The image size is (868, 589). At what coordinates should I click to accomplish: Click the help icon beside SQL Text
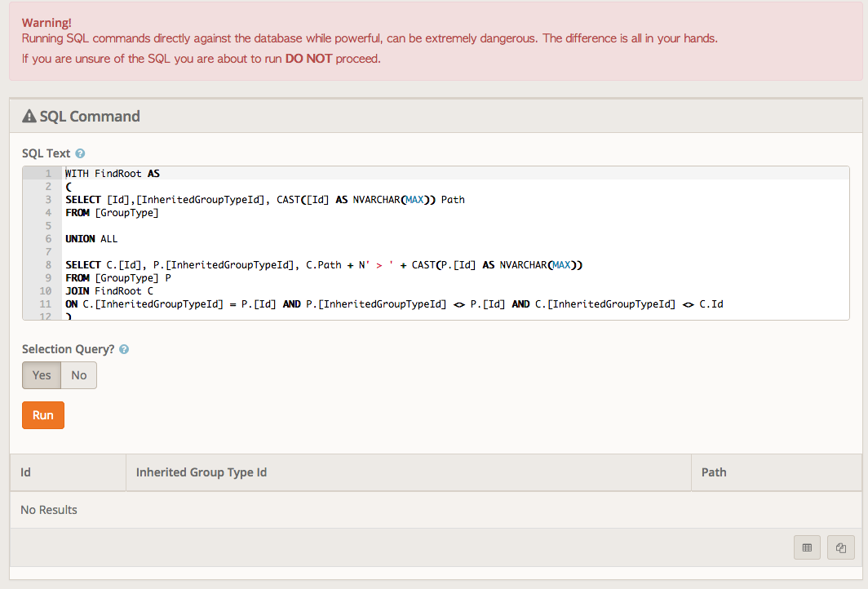click(80, 153)
